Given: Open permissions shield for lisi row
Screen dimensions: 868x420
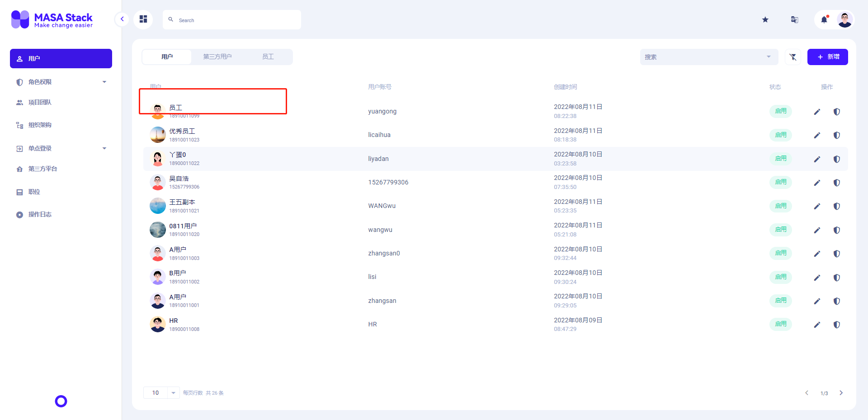Looking at the screenshot, I should [837, 278].
